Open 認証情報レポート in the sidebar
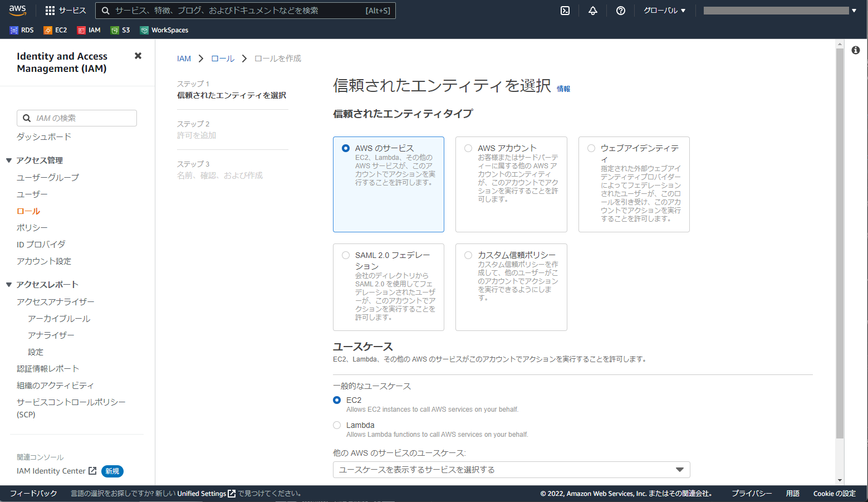 pos(48,369)
